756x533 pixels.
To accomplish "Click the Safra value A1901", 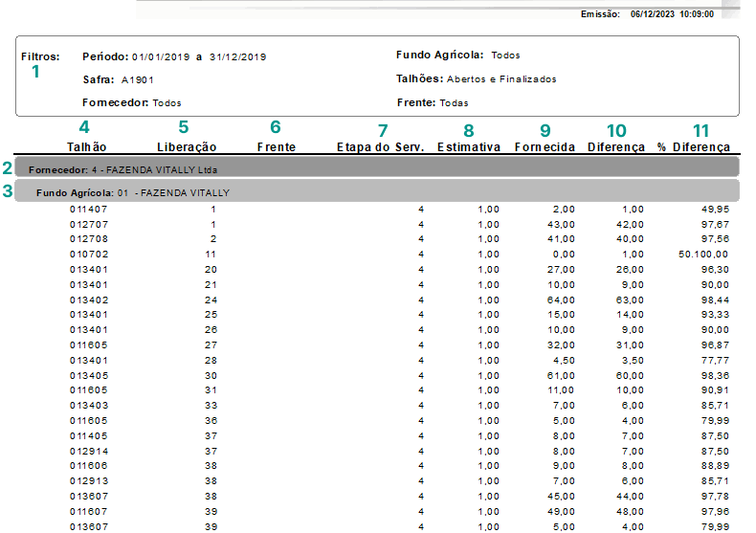I will click(x=138, y=80).
